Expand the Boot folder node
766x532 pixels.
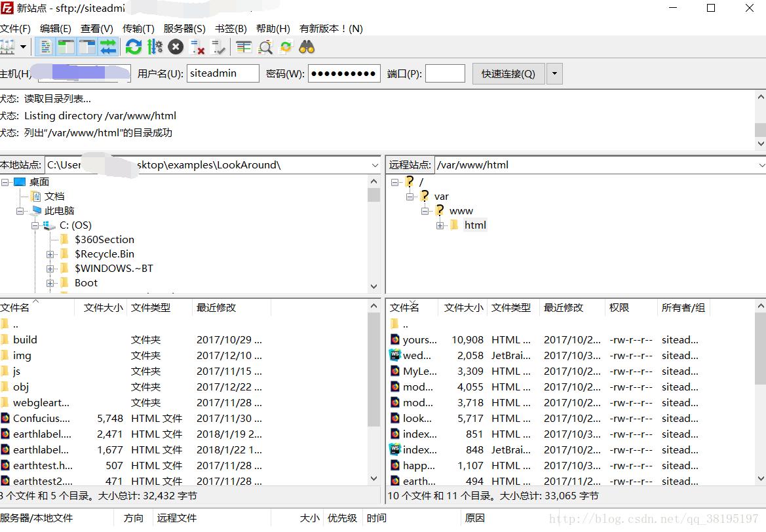tap(50, 283)
